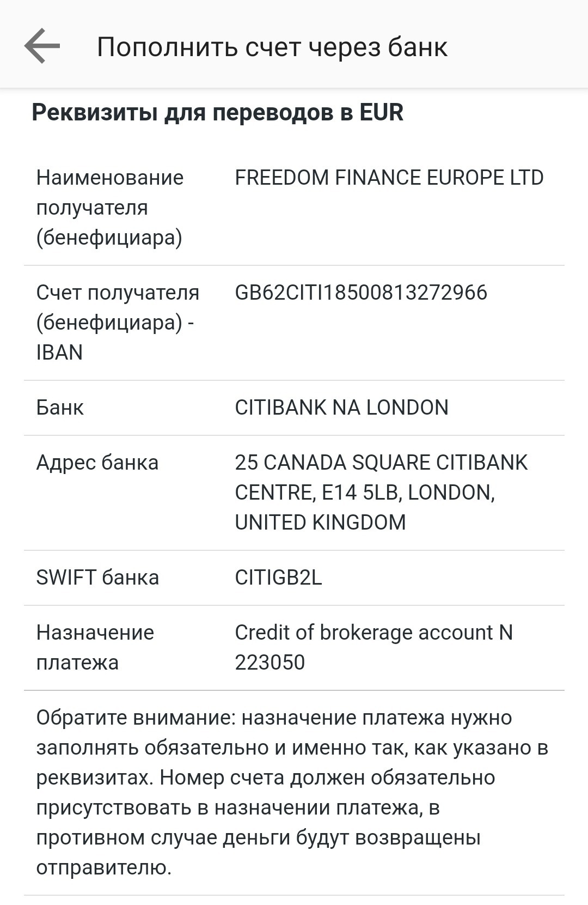Select beneficiary name FREEDOM FINANCE EUROPE LTD
Image resolution: width=588 pixels, height=905 pixels.
tap(389, 178)
